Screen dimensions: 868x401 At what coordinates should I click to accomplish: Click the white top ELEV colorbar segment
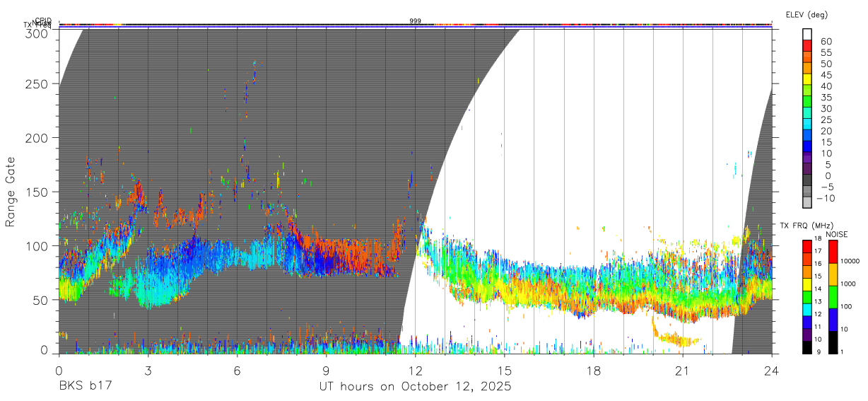807,35
